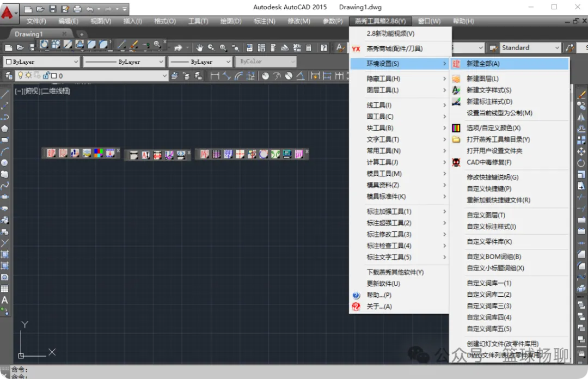
Task: Click the 库 library icon in the floating toolbar
Action: (204, 154)
